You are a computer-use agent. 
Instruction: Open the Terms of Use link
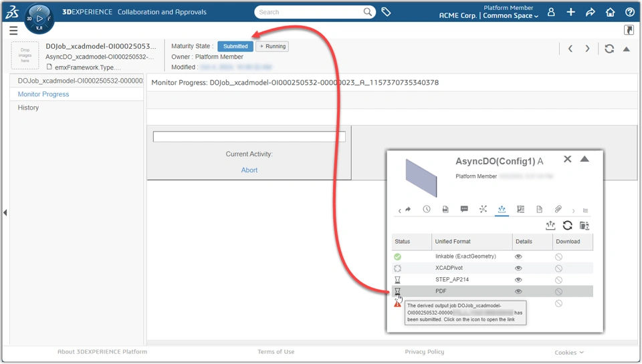tap(276, 352)
